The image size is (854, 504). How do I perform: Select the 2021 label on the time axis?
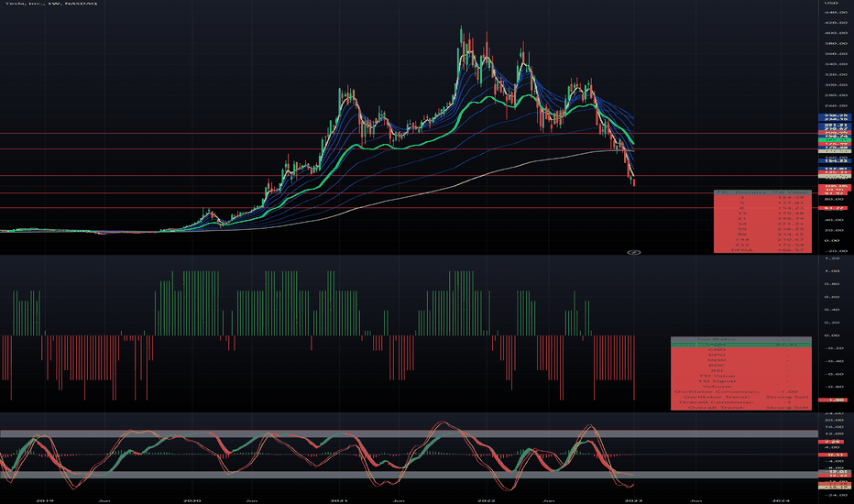(x=339, y=500)
